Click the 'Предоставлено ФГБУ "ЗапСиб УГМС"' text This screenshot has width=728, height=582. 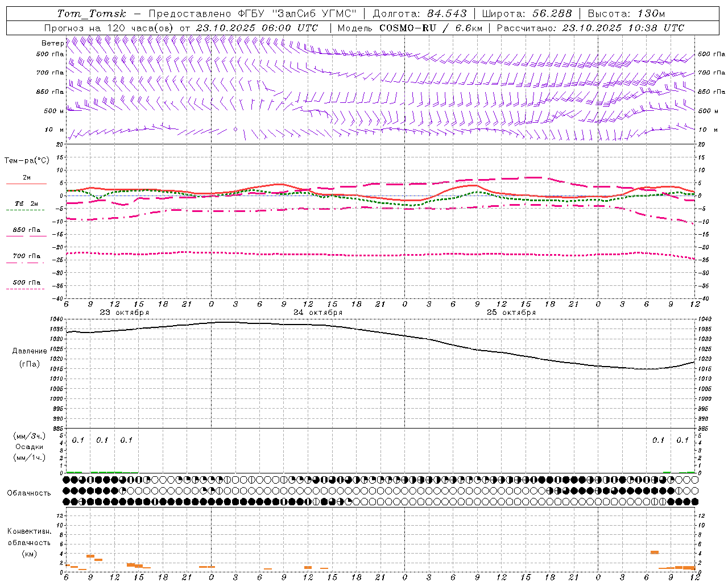coord(253,14)
